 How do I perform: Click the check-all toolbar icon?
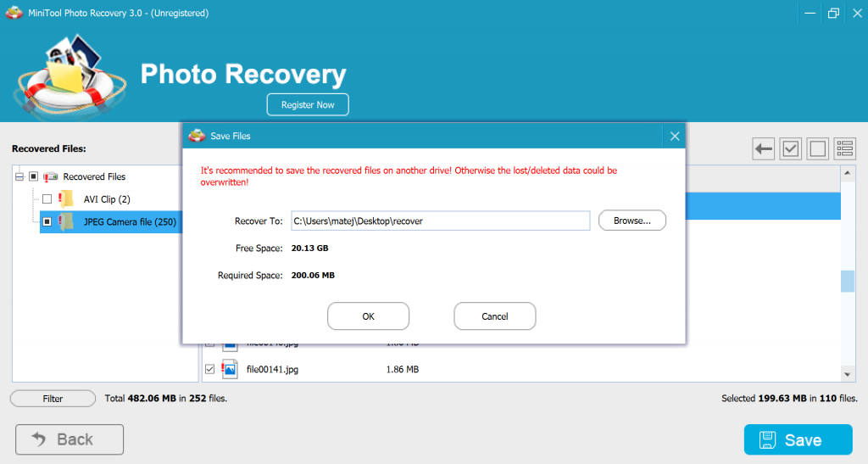791,149
